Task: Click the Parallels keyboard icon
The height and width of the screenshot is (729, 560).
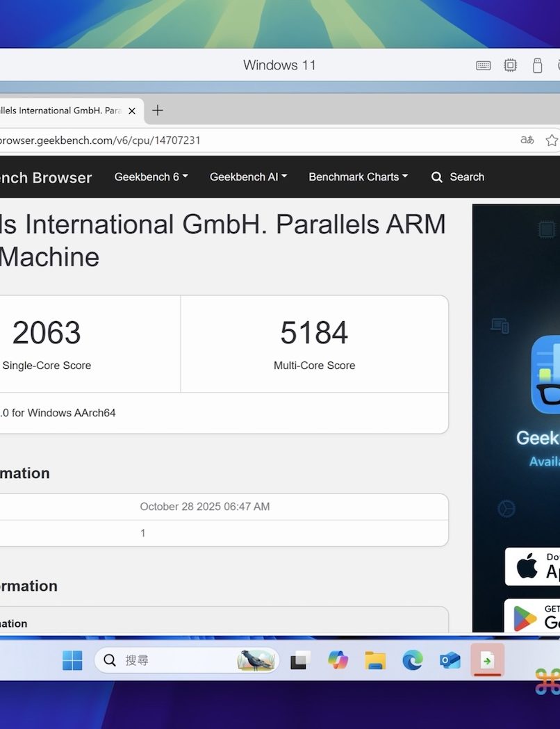Action: pos(484,65)
